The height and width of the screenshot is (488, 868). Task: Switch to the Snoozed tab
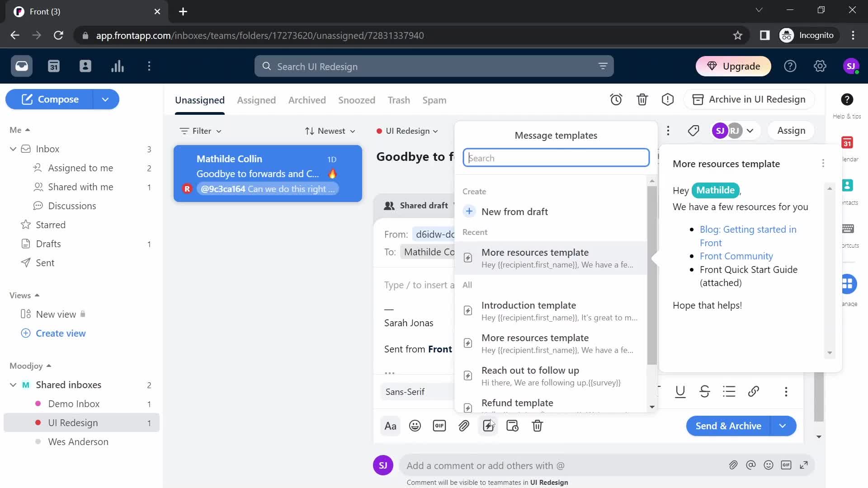357,100
